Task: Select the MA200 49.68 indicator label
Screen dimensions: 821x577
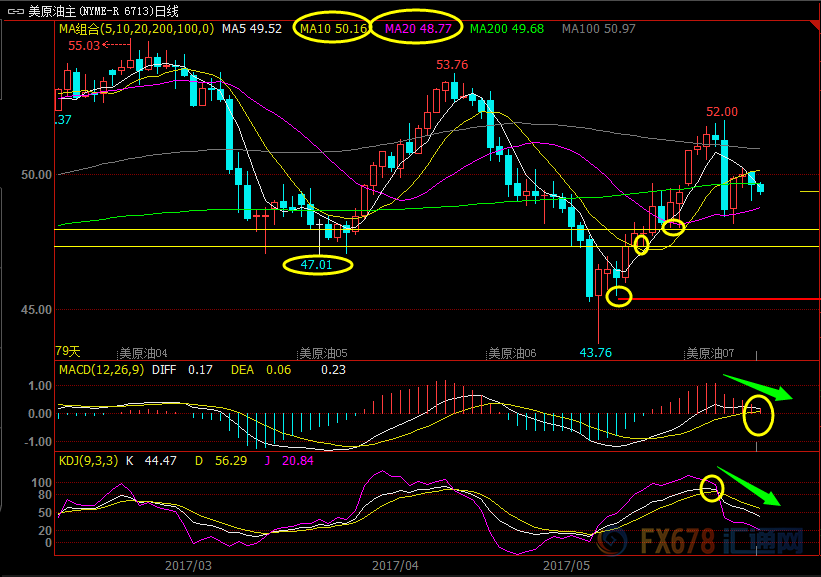Action: 506,29
